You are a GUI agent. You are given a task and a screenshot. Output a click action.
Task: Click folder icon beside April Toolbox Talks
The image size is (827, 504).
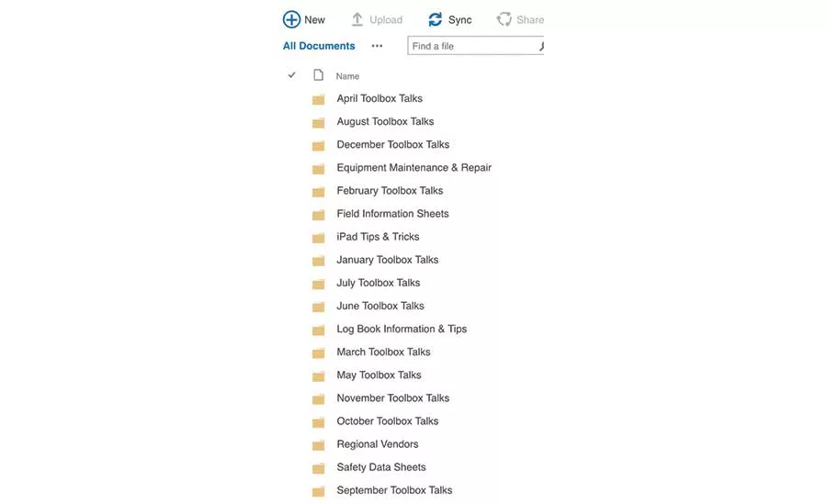318,100
